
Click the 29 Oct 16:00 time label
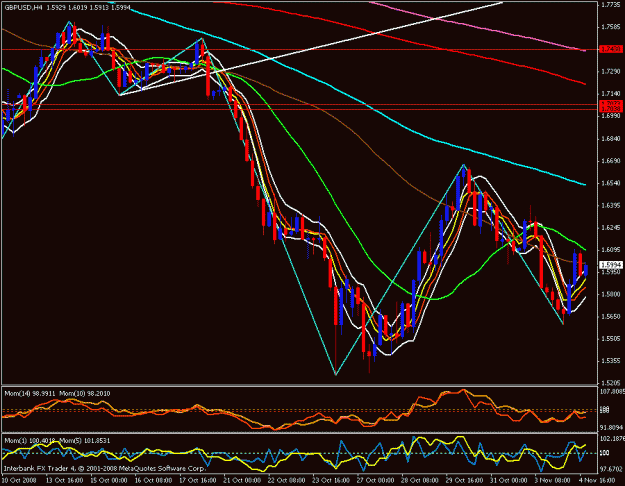(465, 480)
